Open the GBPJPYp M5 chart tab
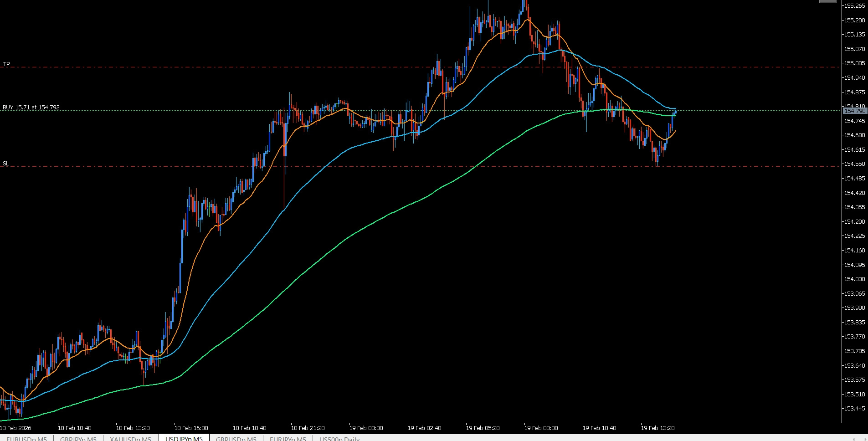The width and height of the screenshot is (868, 441). (x=78, y=438)
